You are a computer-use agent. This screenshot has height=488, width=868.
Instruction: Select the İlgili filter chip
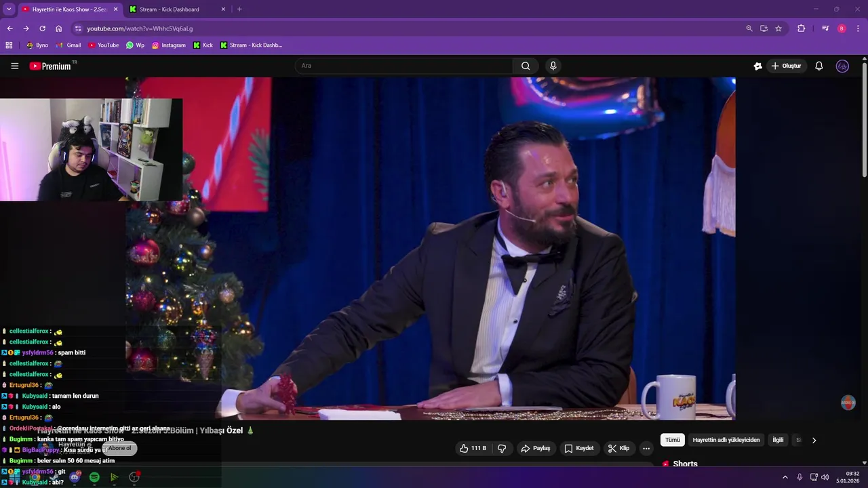(x=778, y=440)
